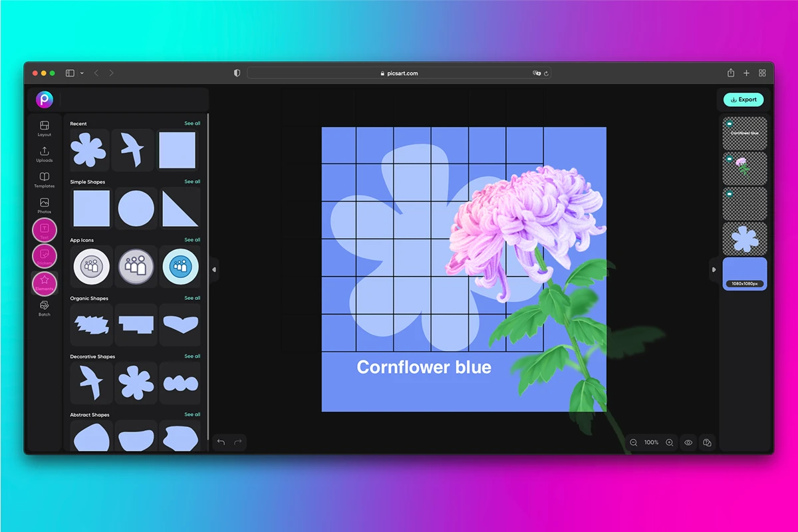
Task: Open the Batch tool
Action: coord(44,308)
